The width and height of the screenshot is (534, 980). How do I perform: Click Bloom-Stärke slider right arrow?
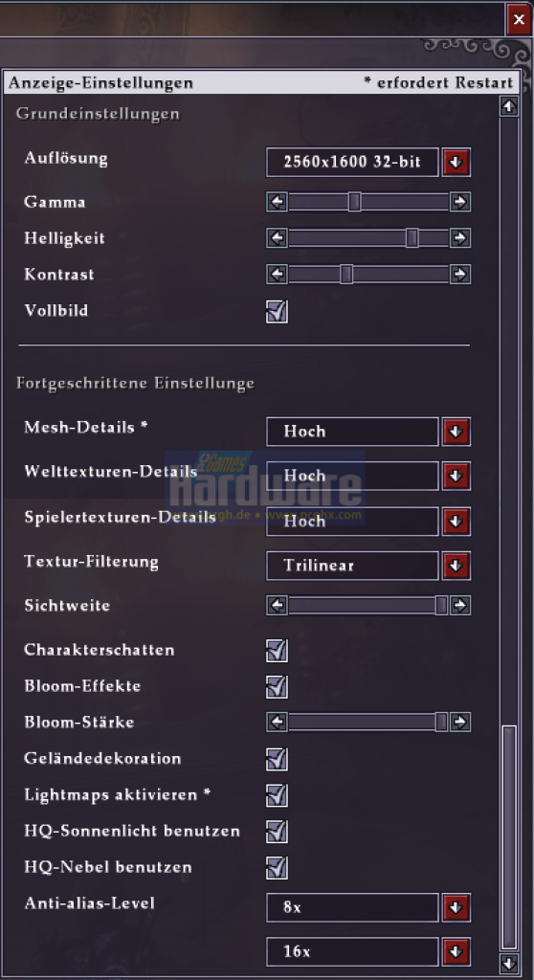click(460, 722)
